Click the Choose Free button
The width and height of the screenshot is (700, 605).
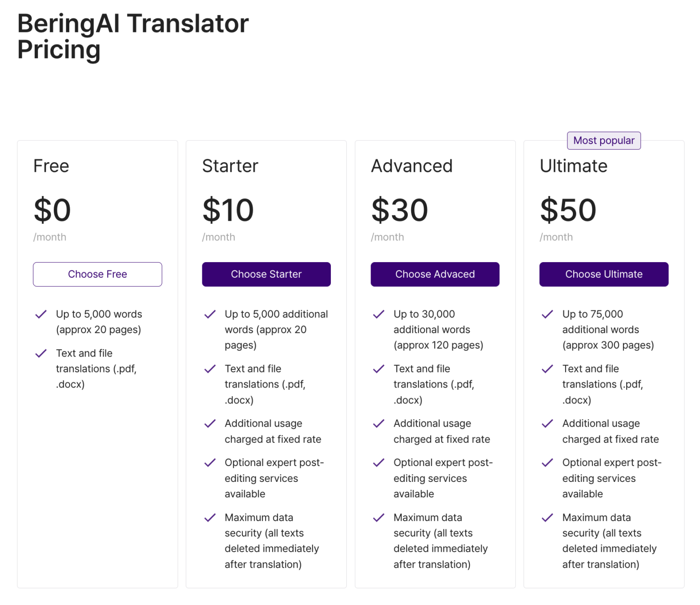click(97, 274)
